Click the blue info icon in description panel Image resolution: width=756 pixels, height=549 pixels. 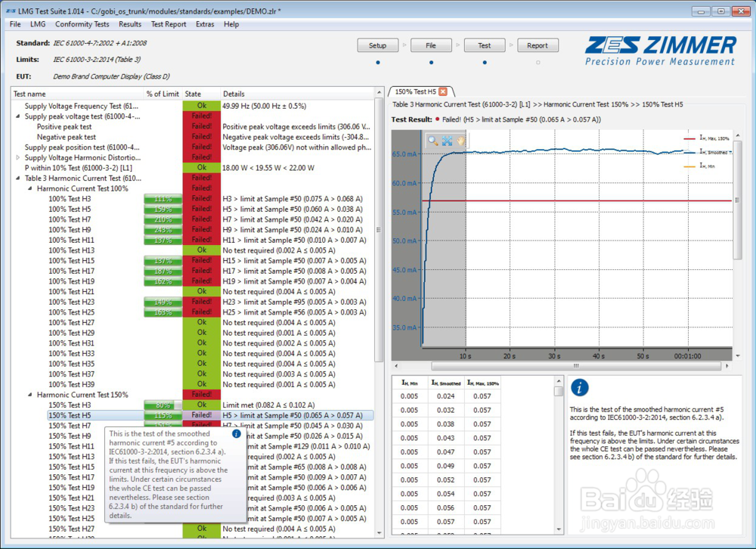tap(580, 387)
